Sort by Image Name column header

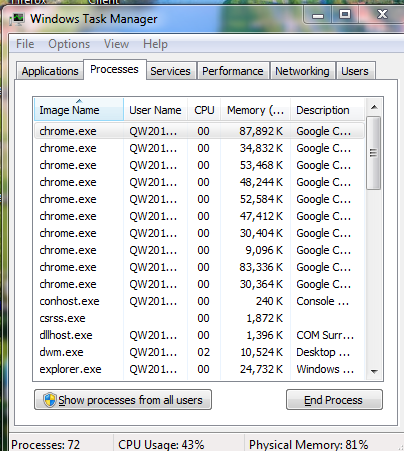[79, 109]
